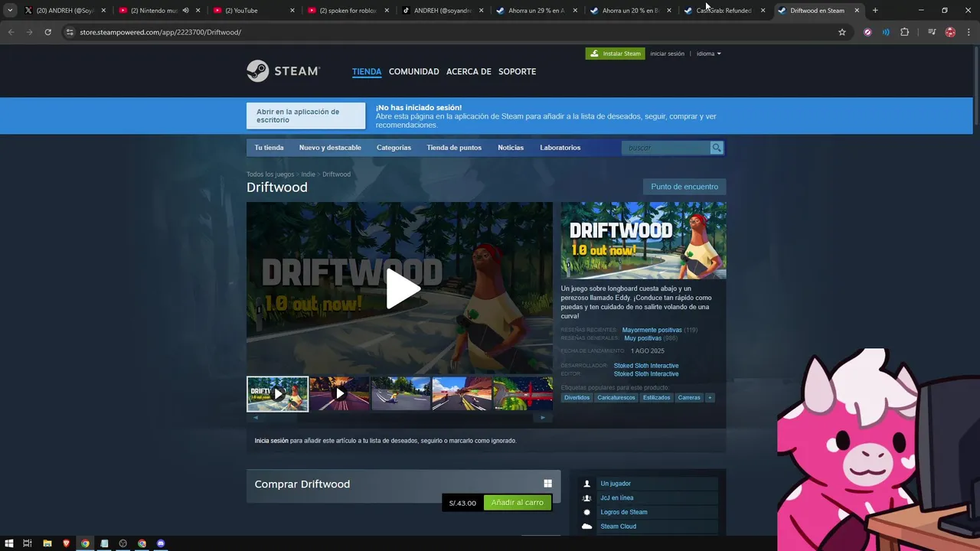Open the idioma language dropdown

(x=708, y=54)
